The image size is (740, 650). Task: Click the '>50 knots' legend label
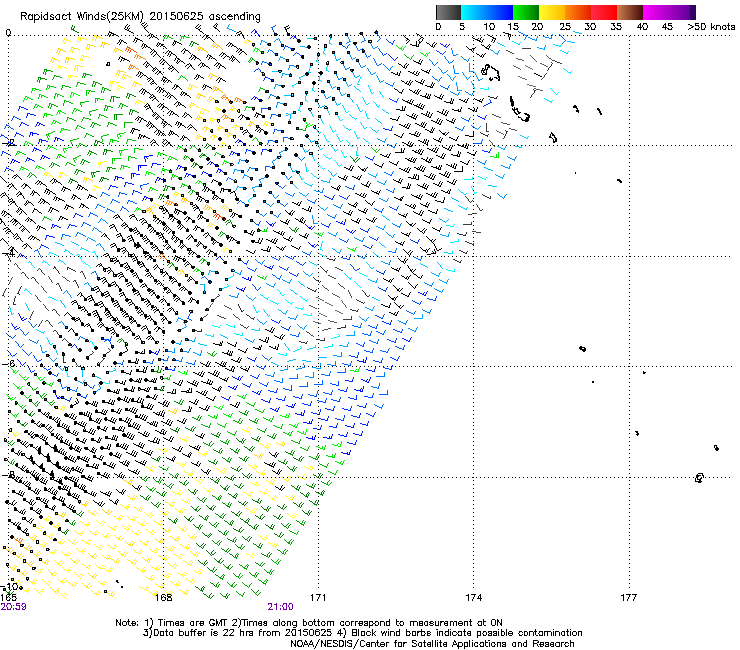[711, 27]
